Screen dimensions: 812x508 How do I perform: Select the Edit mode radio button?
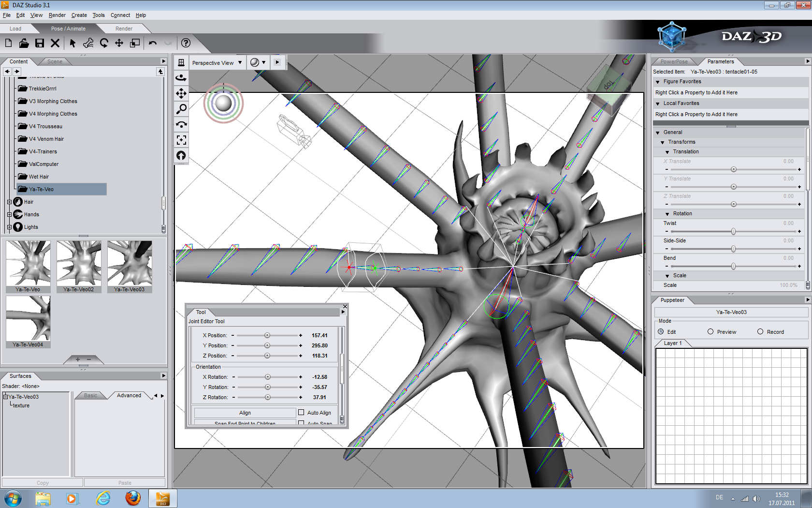(661, 332)
